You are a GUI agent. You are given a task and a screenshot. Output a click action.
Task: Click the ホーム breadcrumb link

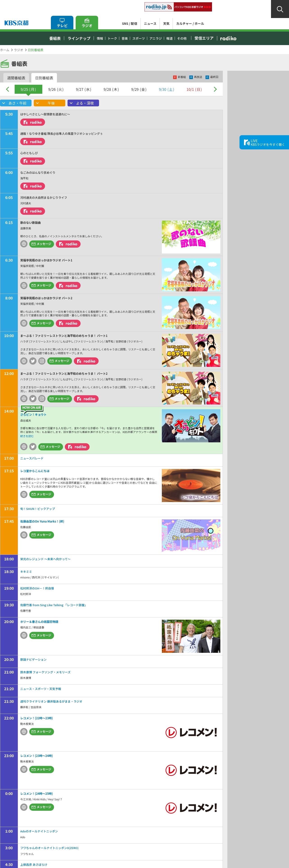point(5,50)
